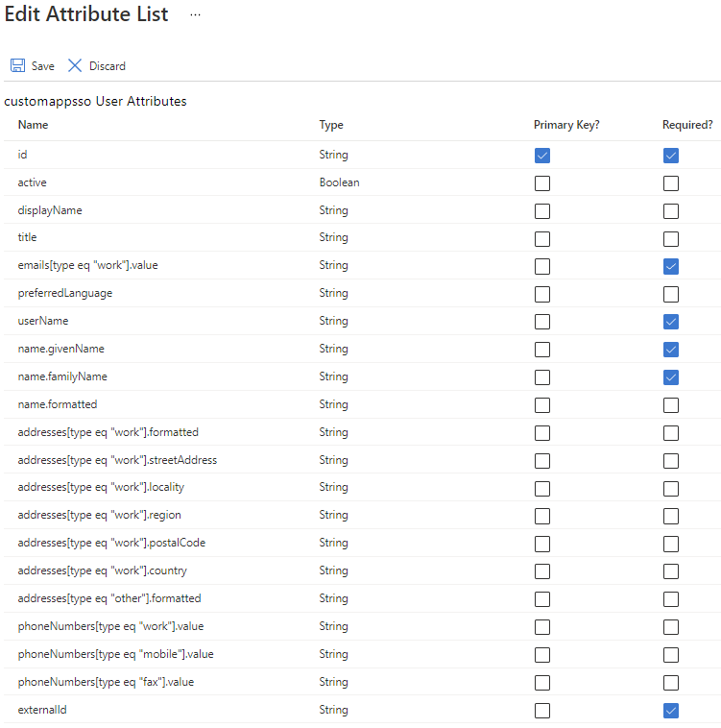Image resolution: width=721 pixels, height=728 pixels.
Task: Check Required for phoneNumbers mobile value
Action: click(671, 655)
